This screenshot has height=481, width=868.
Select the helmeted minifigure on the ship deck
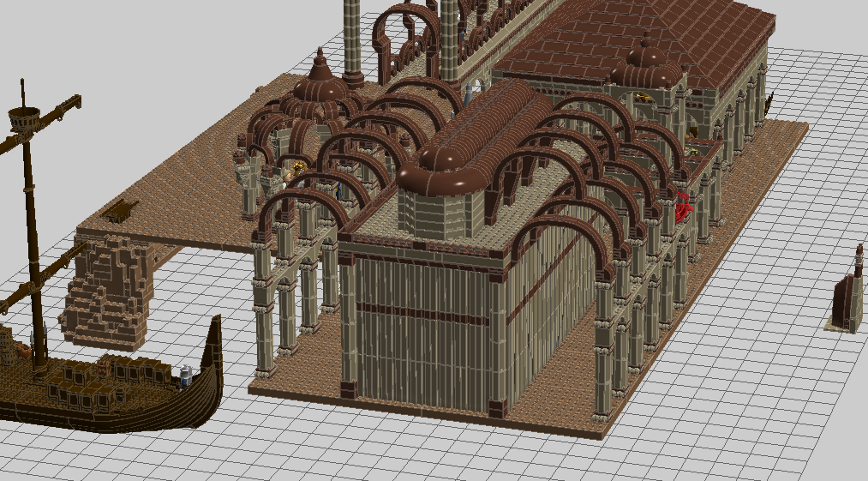(186, 376)
